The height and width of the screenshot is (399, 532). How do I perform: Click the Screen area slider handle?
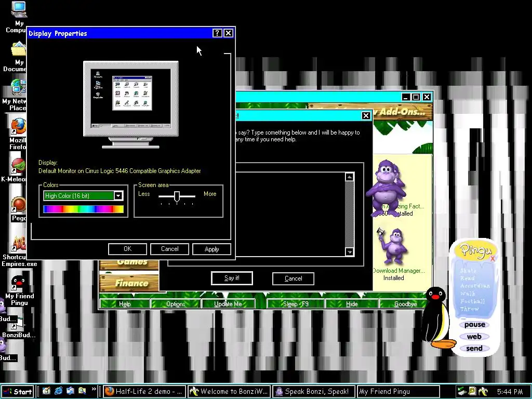point(177,196)
